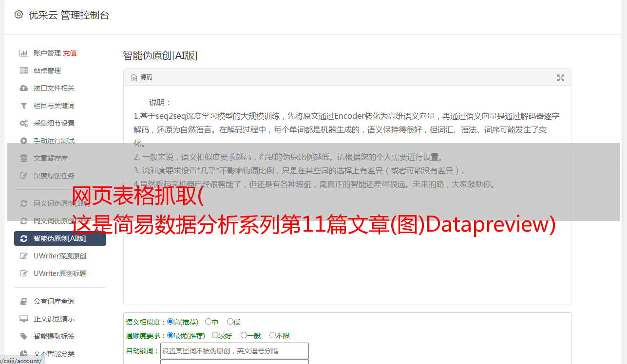
Task: Click the 优采云 管理控制台 title
Action: coord(69,15)
